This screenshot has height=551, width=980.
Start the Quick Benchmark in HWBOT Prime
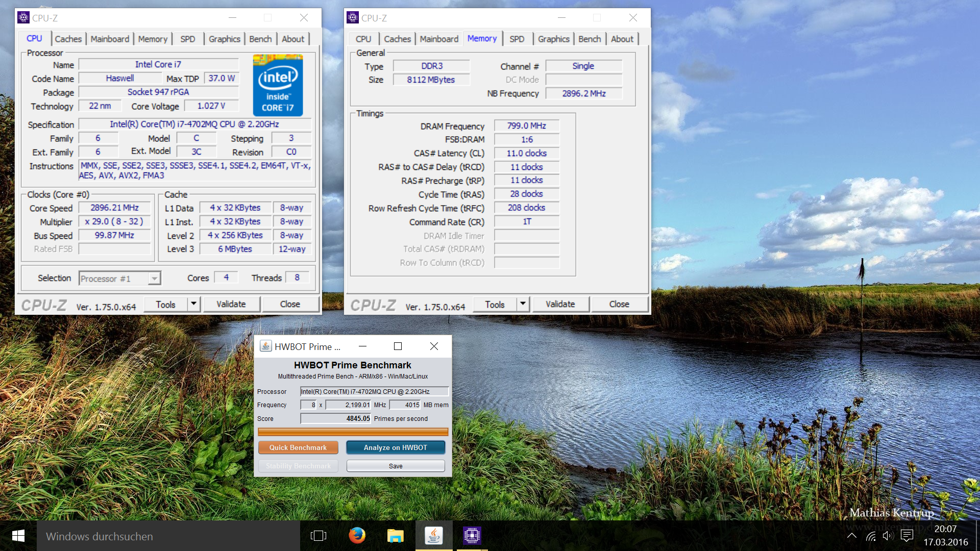click(x=298, y=447)
